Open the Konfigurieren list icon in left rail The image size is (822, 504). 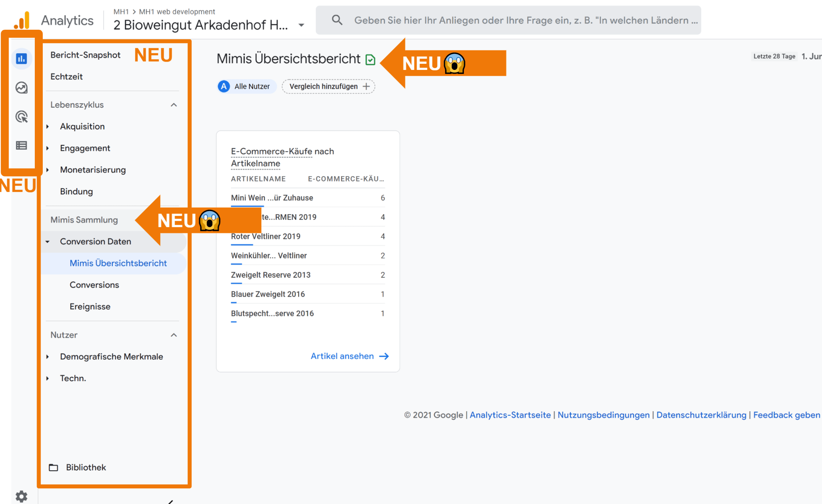(x=21, y=145)
